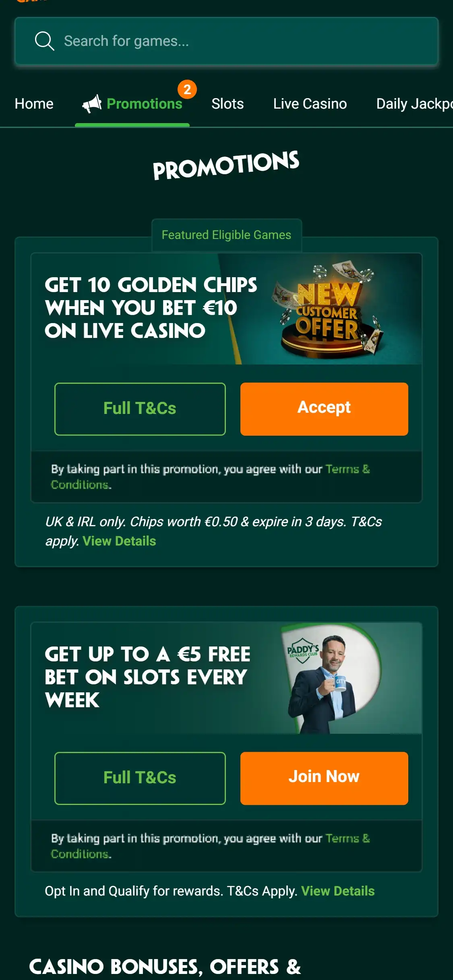Open the Daily Jackpots tab

tap(415, 104)
